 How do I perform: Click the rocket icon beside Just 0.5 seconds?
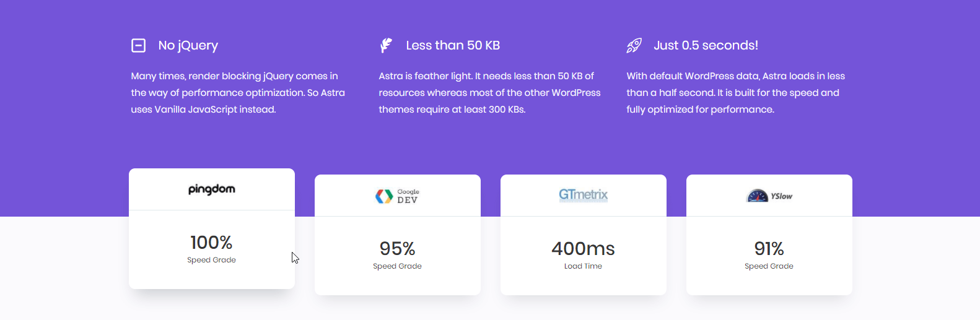(634, 45)
